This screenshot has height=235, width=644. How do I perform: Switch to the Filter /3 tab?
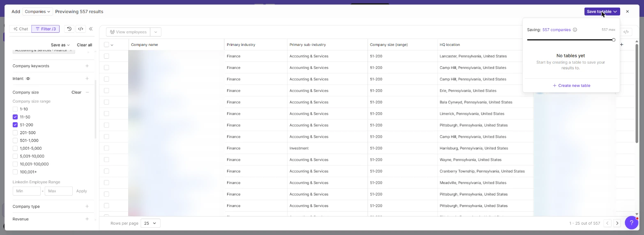point(46,29)
